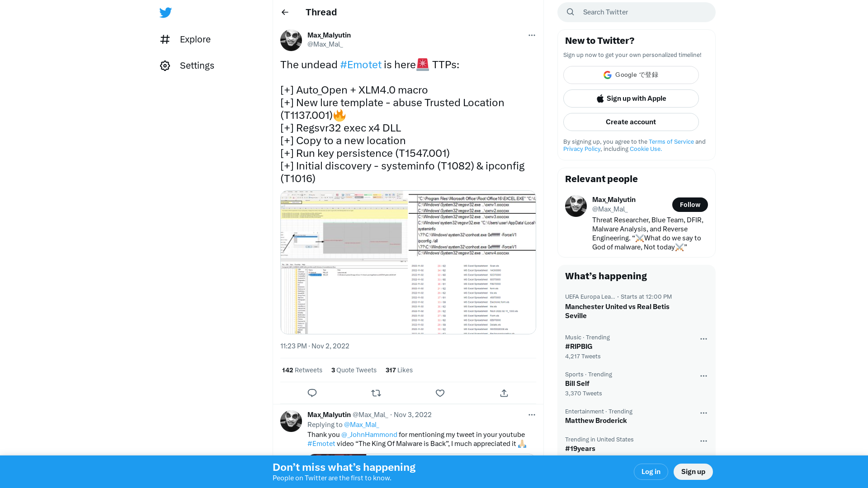Click Log in button
This screenshot has width=868, height=488.
pyautogui.click(x=651, y=472)
